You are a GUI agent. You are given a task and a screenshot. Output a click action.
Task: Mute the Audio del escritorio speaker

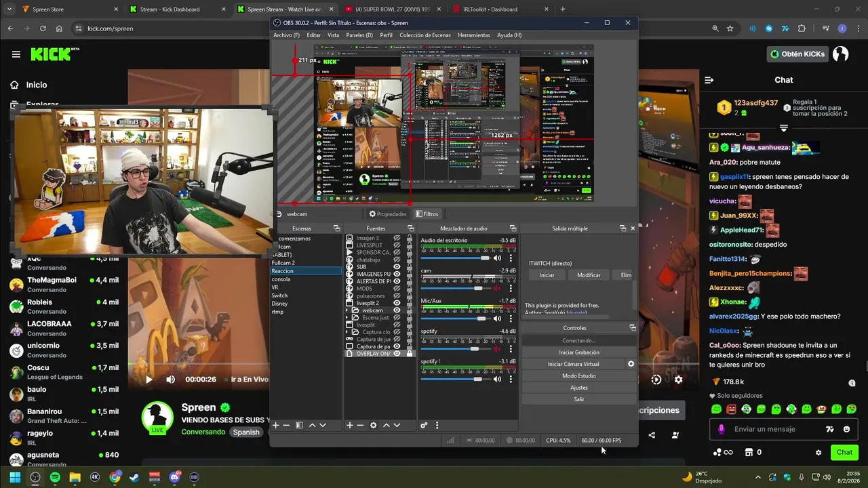coord(497,258)
